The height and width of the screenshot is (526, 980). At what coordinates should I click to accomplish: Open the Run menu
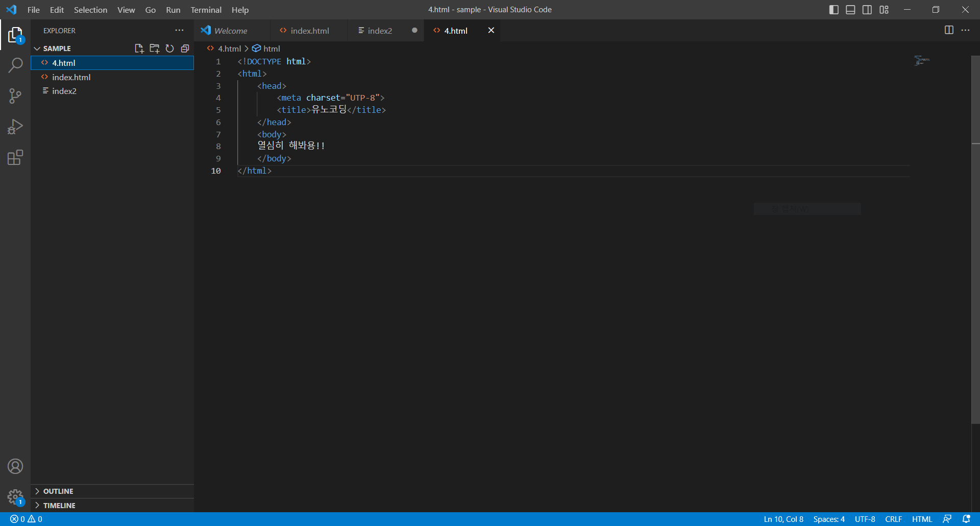[173, 10]
